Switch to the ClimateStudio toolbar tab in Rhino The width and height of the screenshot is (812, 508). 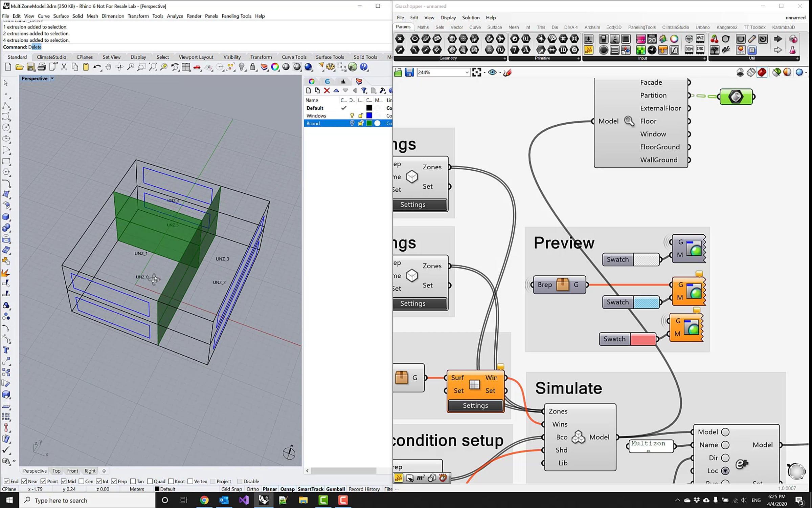tap(51, 57)
